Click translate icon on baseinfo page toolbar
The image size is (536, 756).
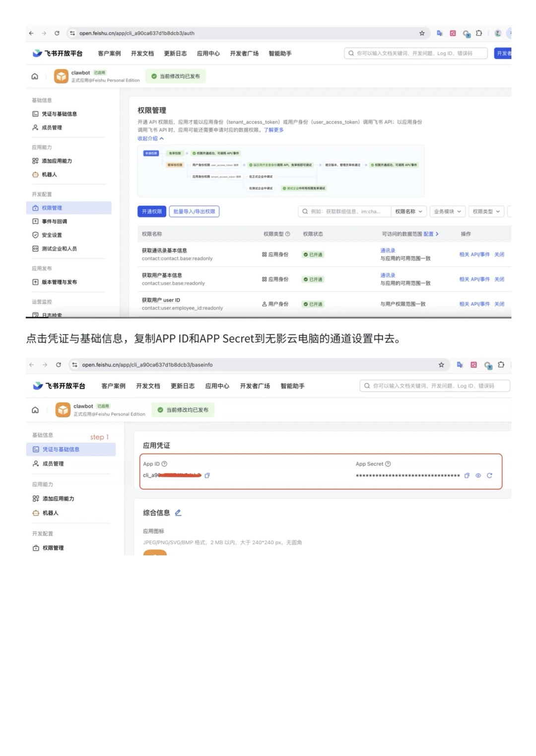coord(460,365)
